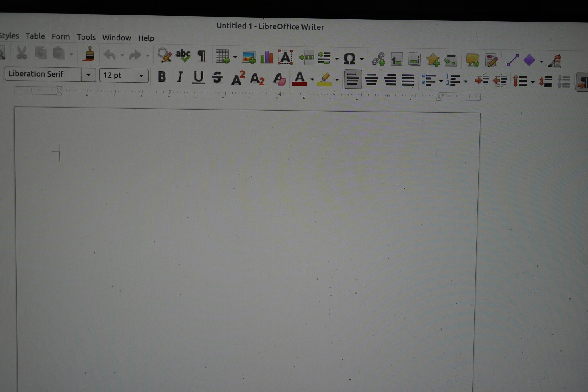Click the 12 pt font size field
588x392 pixels.
tap(117, 75)
